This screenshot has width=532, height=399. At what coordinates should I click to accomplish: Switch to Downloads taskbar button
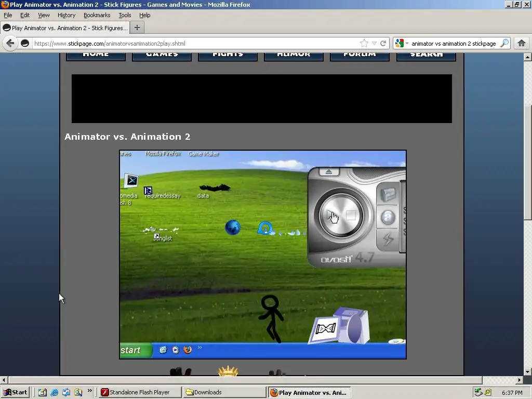[x=224, y=392]
